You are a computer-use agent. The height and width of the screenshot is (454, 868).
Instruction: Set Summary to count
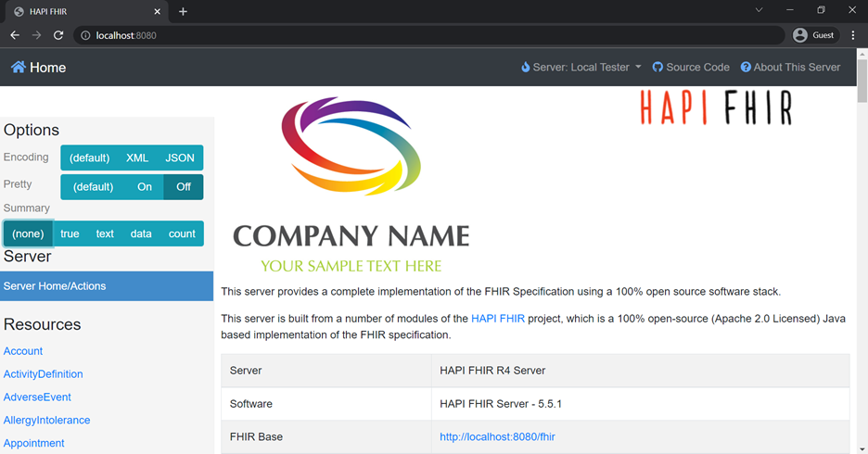click(x=182, y=234)
